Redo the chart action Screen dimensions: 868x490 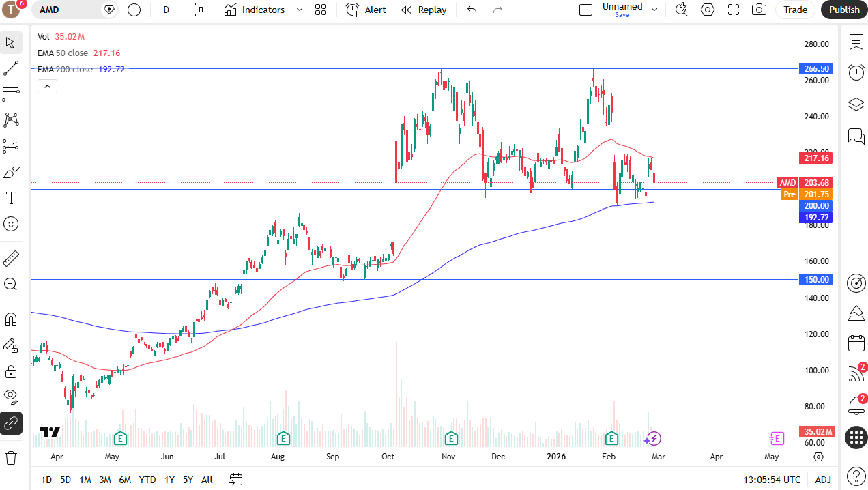(497, 10)
